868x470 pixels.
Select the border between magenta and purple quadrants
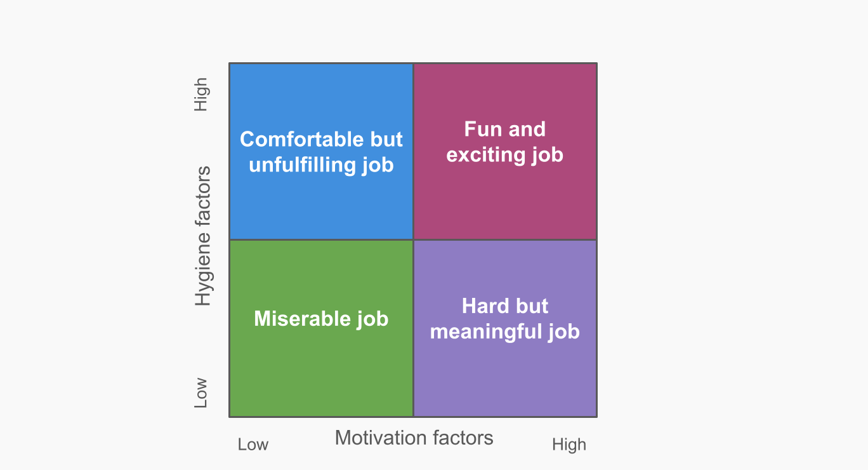504,240
